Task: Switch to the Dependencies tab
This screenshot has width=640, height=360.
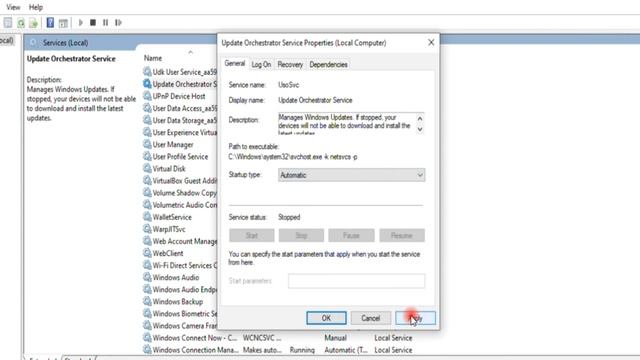Action: point(328,64)
